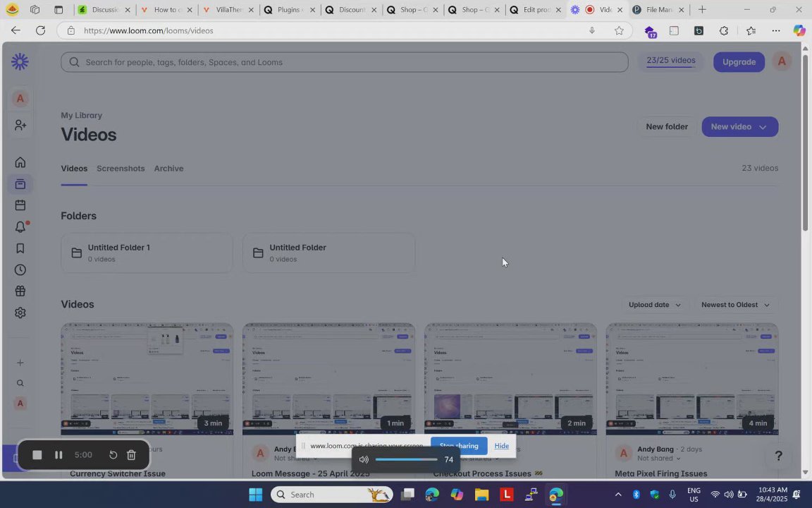The image size is (812, 508).
Task: Switch to the Archive tab
Action: coord(169,169)
